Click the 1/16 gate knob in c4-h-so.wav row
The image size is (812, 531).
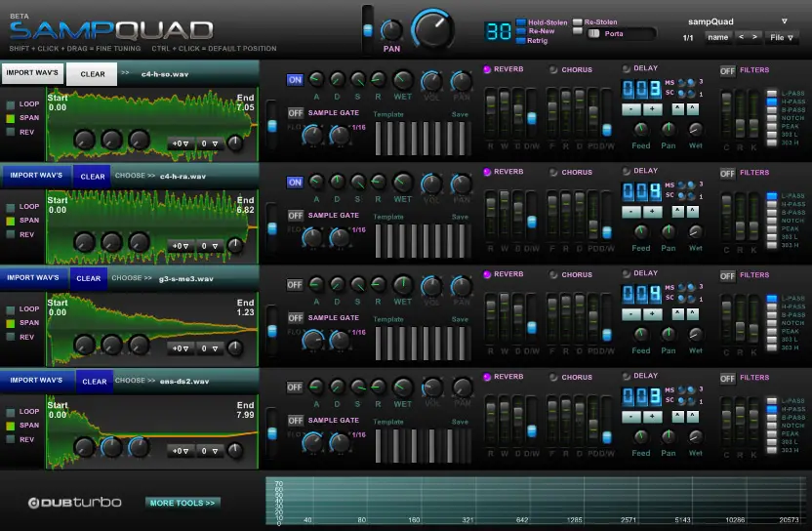click(x=340, y=136)
